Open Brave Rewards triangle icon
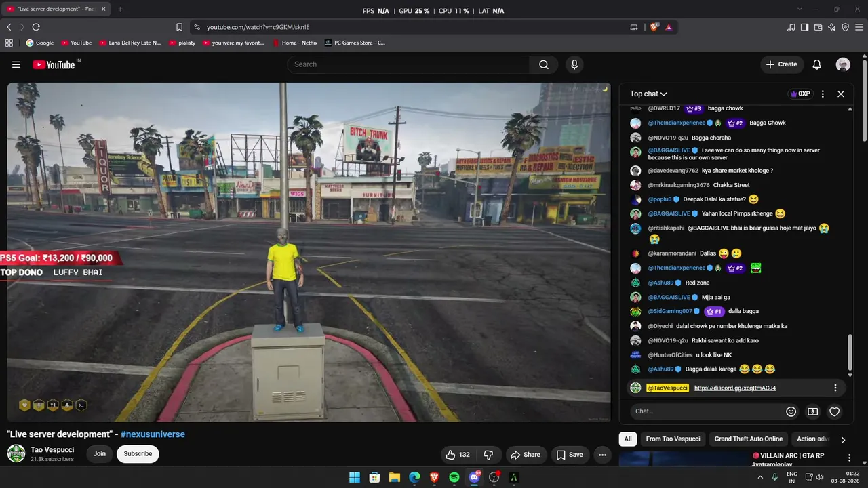The image size is (868, 488). click(669, 27)
